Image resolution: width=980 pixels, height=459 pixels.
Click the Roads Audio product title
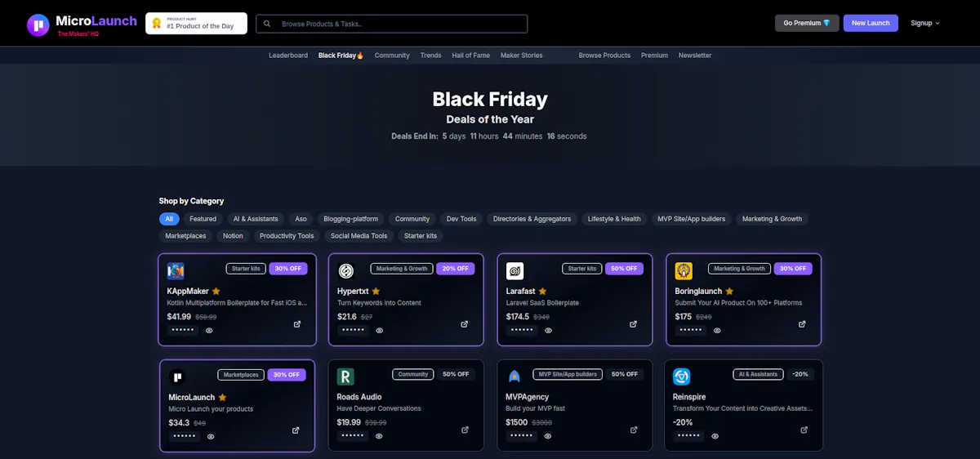[x=359, y=397]
